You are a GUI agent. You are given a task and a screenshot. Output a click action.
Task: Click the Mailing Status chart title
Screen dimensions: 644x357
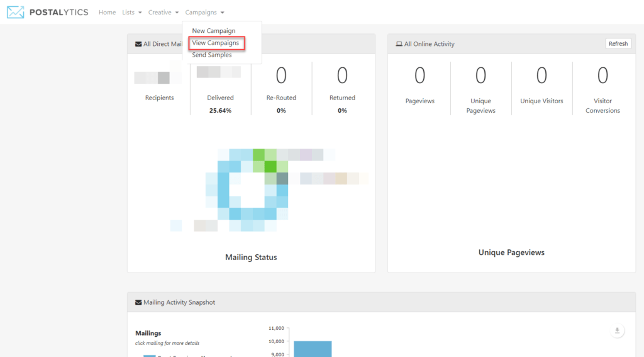[x=251, y=257]
